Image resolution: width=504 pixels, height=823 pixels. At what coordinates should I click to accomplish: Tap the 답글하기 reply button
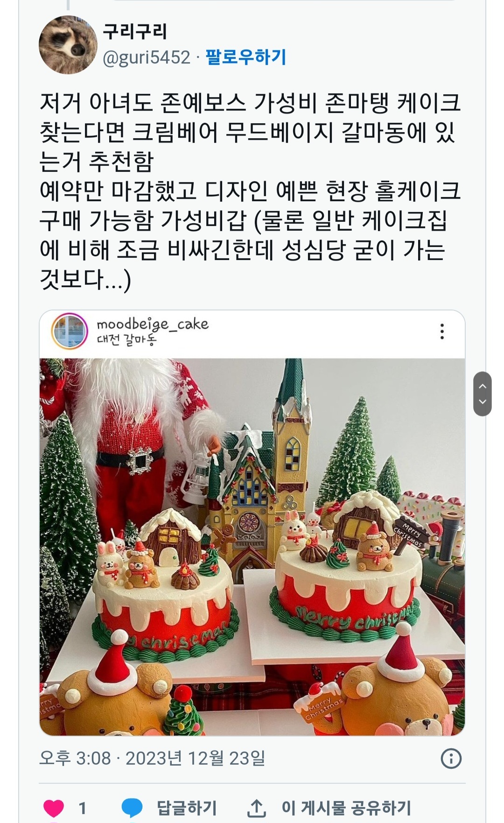click(x=187, y=808)
